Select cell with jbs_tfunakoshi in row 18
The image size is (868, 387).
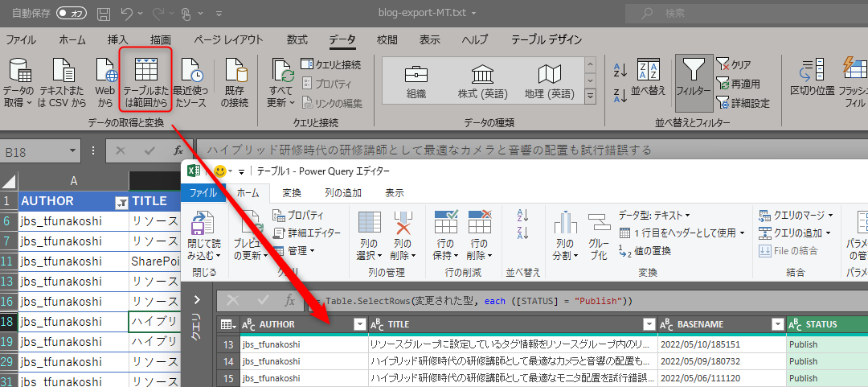(74, 322)
